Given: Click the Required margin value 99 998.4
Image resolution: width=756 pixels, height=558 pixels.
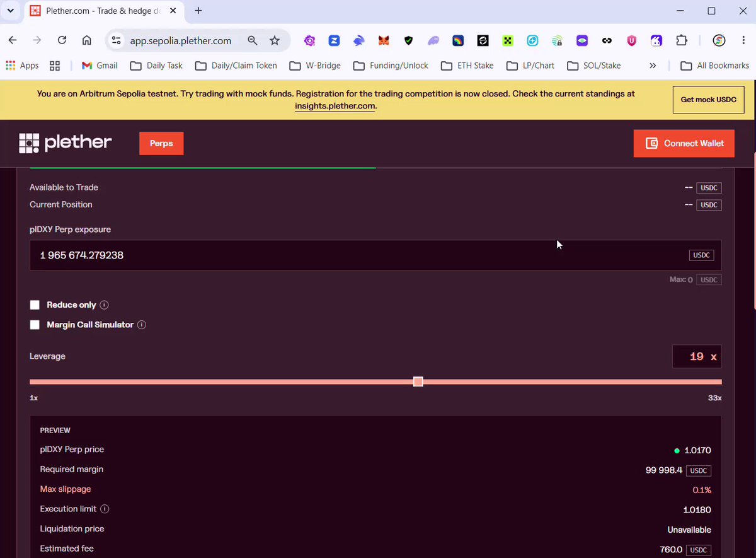Looking at the screenshot, I should tap(664, 470).
